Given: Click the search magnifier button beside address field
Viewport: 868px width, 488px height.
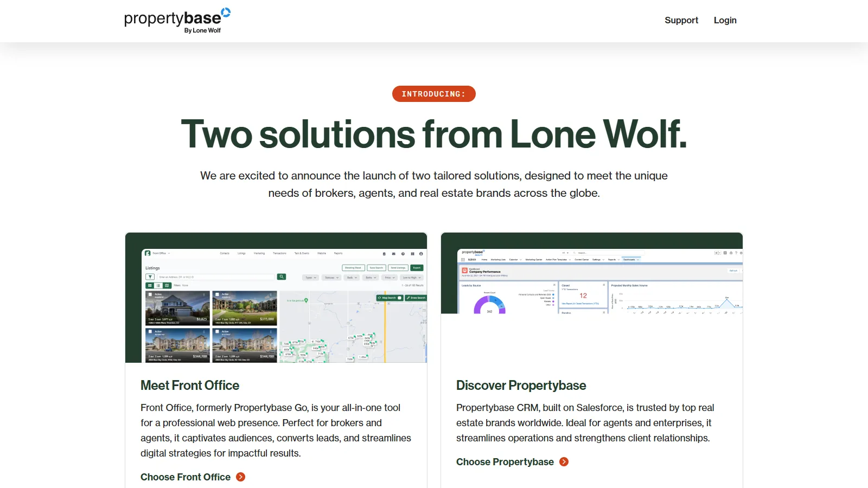Looking at the screenshot, I should tap(282, 277).
